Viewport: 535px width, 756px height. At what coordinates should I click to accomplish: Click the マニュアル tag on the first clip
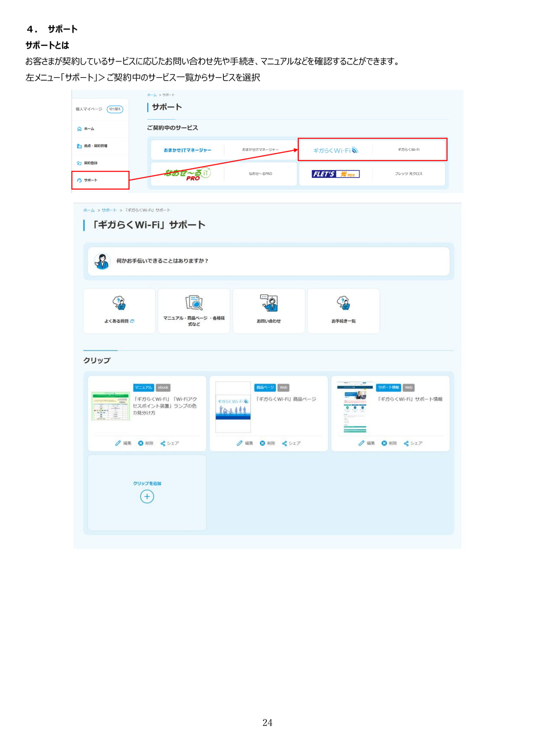tap(143, 387)
